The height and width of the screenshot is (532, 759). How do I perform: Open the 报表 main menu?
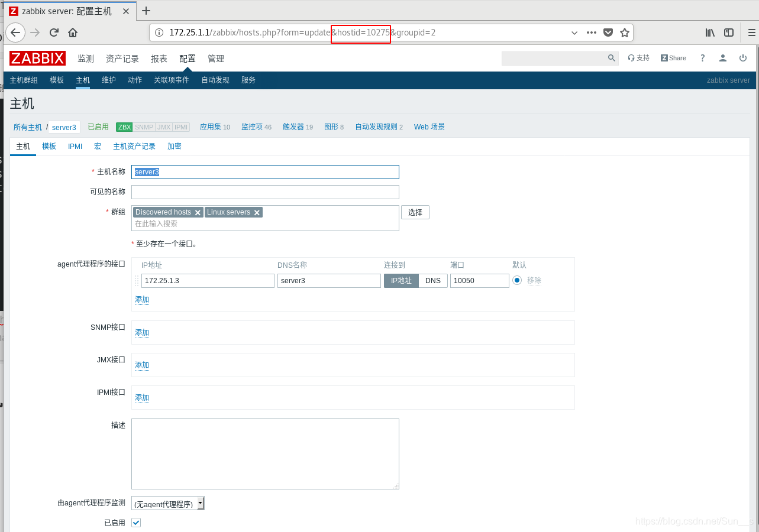coord(159,59)
